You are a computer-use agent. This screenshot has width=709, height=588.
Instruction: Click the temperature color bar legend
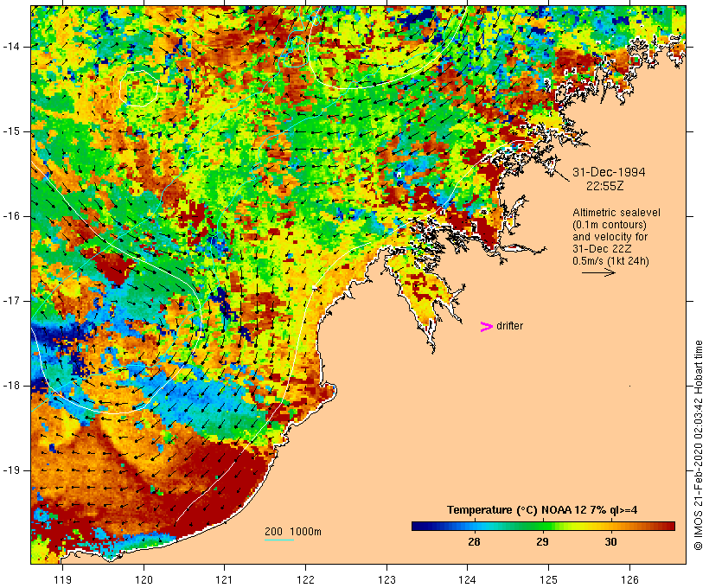tap(543, 526)
